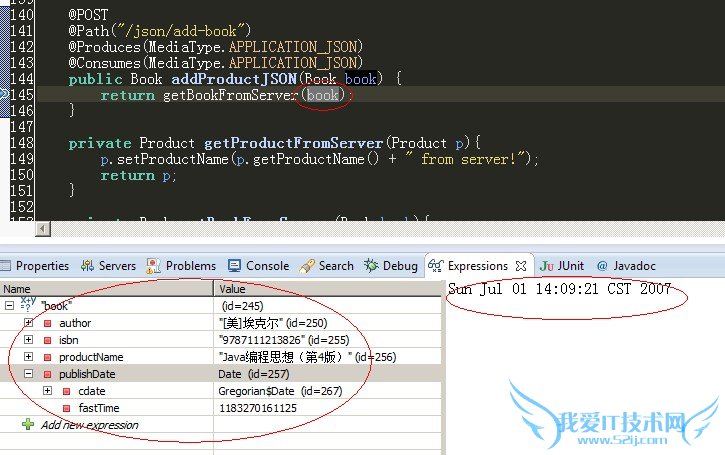Click the highlighted book argument on line 145

coord(323,95)
